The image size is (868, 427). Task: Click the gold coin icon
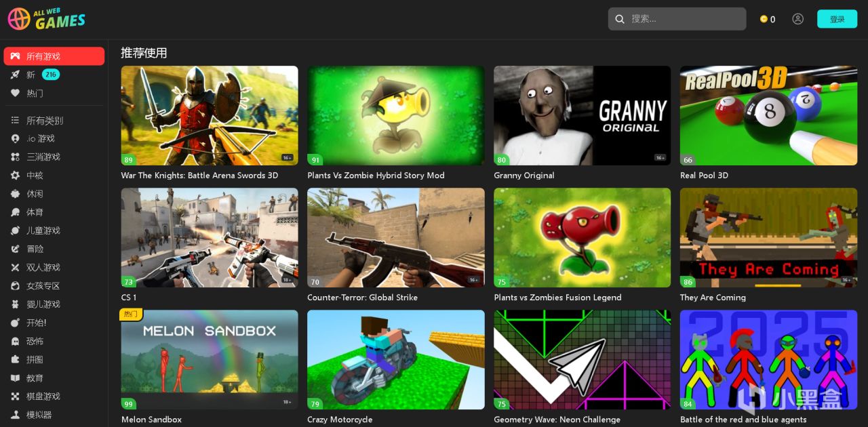pos(764,19)
